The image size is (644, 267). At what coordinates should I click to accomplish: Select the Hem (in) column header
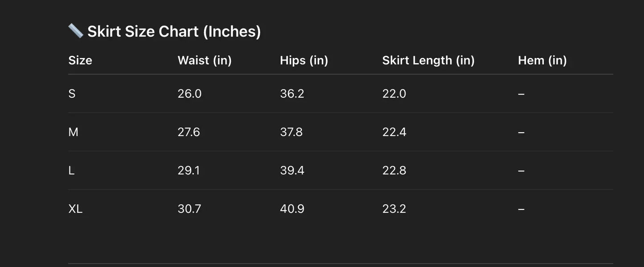(542, 60)
